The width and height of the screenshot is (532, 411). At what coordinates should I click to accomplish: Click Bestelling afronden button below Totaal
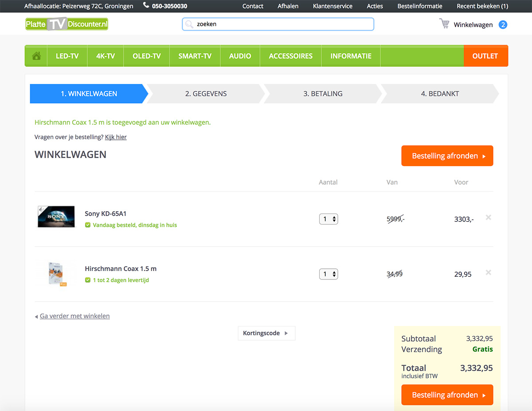pyautogui.click(x=447, y=395)
